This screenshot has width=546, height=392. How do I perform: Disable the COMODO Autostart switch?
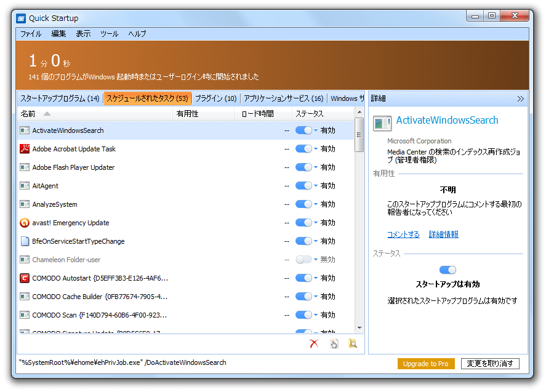pyautogui.click(x=303, y=278)
